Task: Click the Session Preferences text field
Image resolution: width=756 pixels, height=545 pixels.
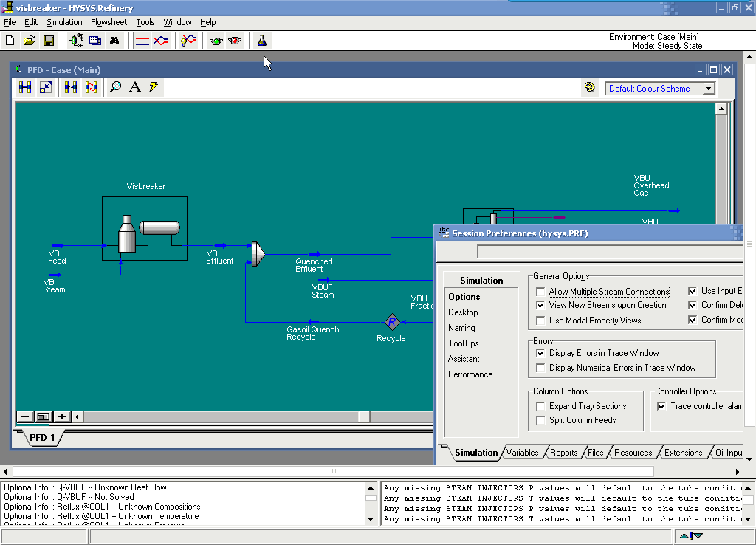Action: [x=611, y=252]
